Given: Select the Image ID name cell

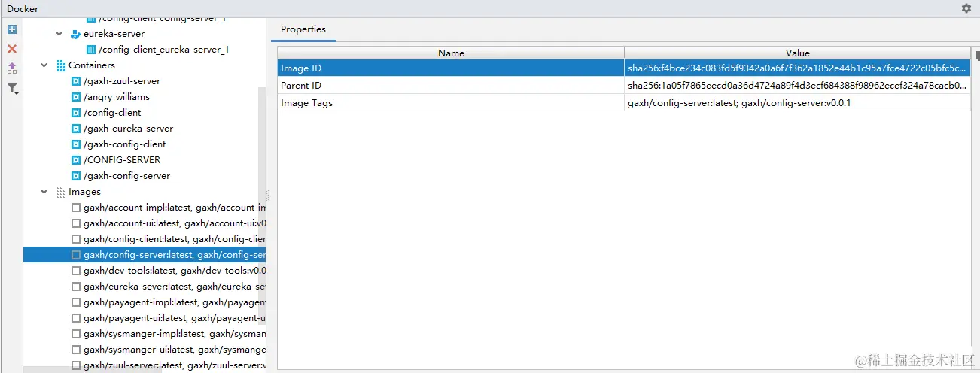Looking at the screenshot, I should 451,68.
